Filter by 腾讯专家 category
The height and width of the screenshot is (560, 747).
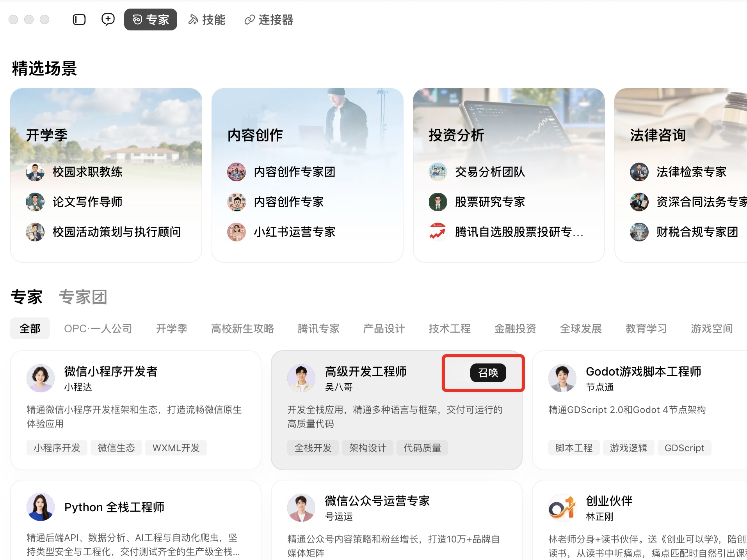tap(318, 328)
